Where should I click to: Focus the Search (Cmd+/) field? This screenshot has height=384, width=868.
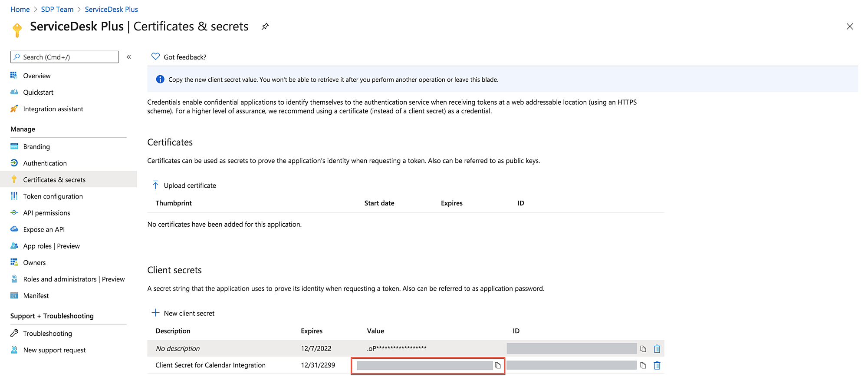(x=65, y=57)
